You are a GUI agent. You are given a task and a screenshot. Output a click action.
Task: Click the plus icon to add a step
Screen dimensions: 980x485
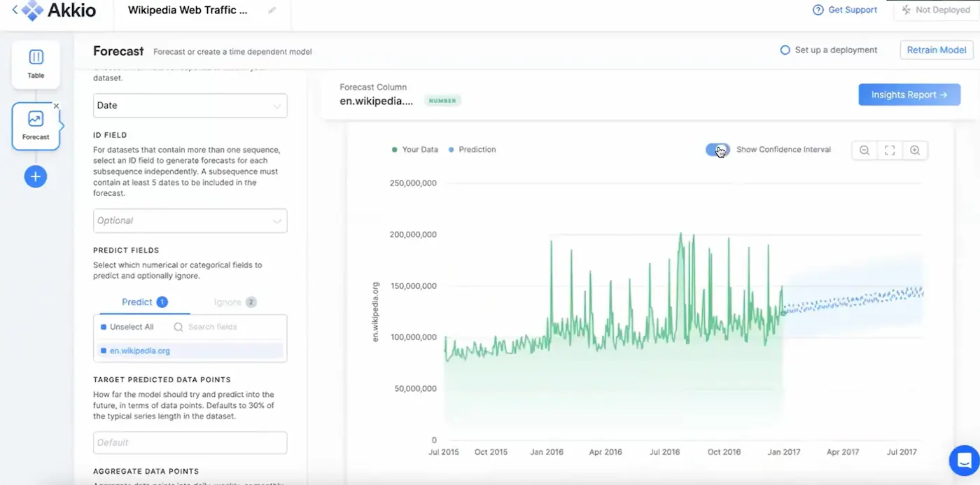click(x=35, y=176)
